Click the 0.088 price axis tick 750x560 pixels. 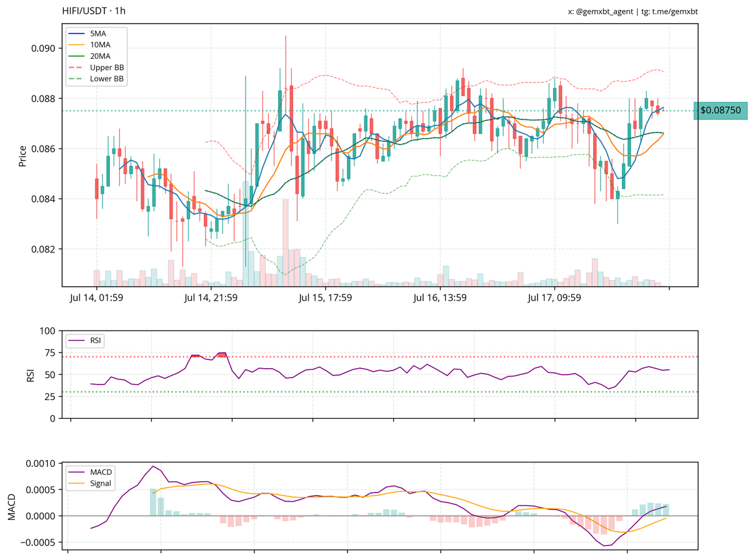click(44, 99)
